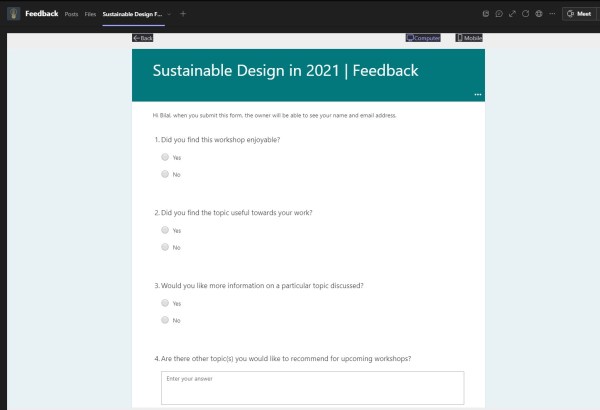Image resolution: width=600 pixels, height=410 pixels.
Task: Open the More options ellipsis in header
Action: click(x=552, y=14)
